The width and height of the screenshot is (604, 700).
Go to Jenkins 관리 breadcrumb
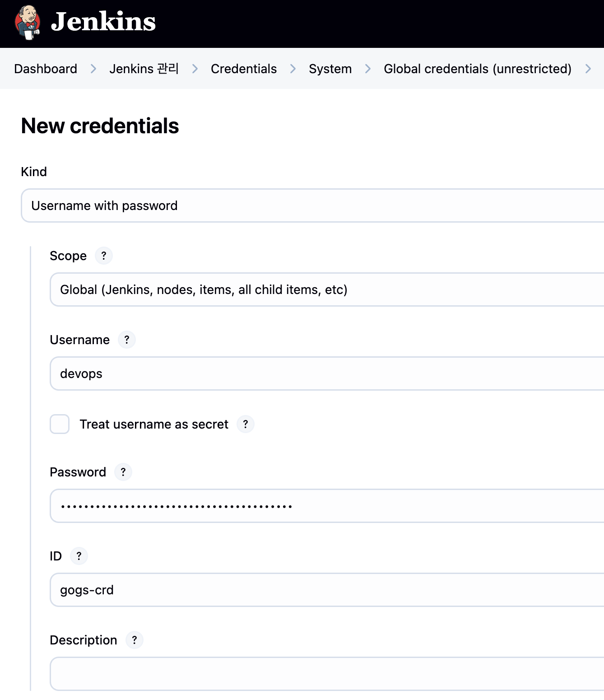[x=144, y=69]
